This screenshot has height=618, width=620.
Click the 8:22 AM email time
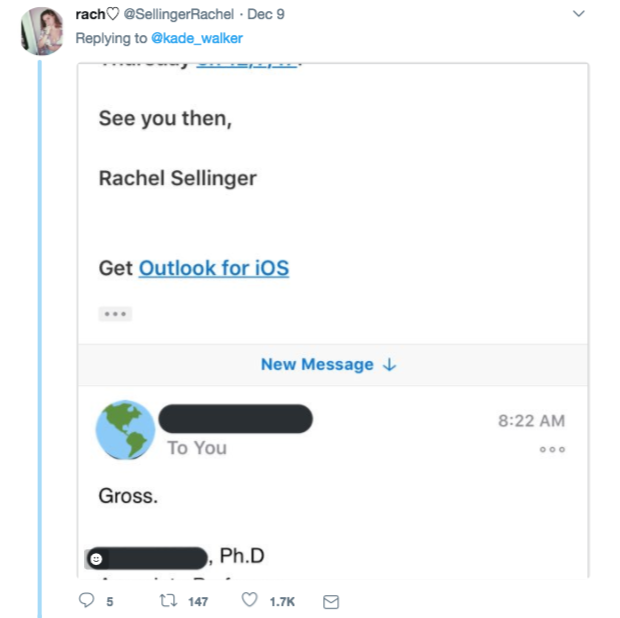coord(531,421)
